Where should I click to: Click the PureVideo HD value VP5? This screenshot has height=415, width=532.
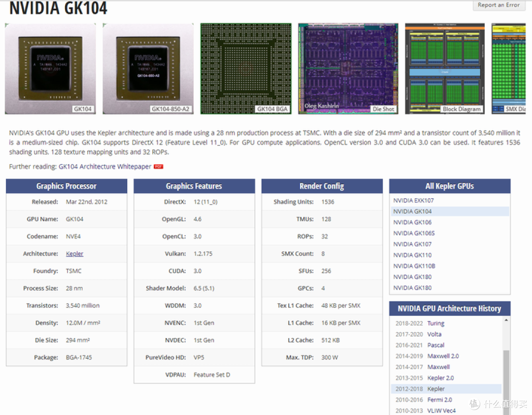click(199, 358)
